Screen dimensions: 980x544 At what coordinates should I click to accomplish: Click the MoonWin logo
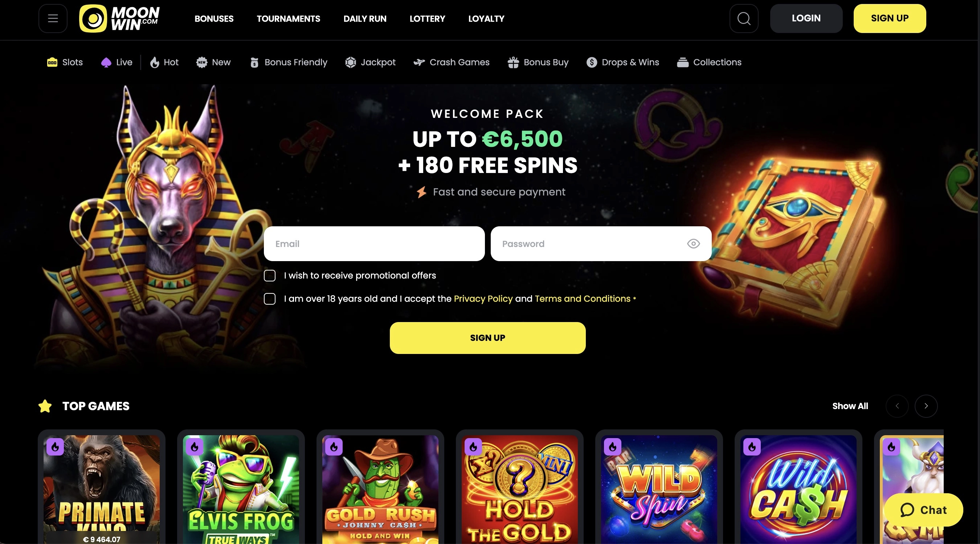point(119,18)
